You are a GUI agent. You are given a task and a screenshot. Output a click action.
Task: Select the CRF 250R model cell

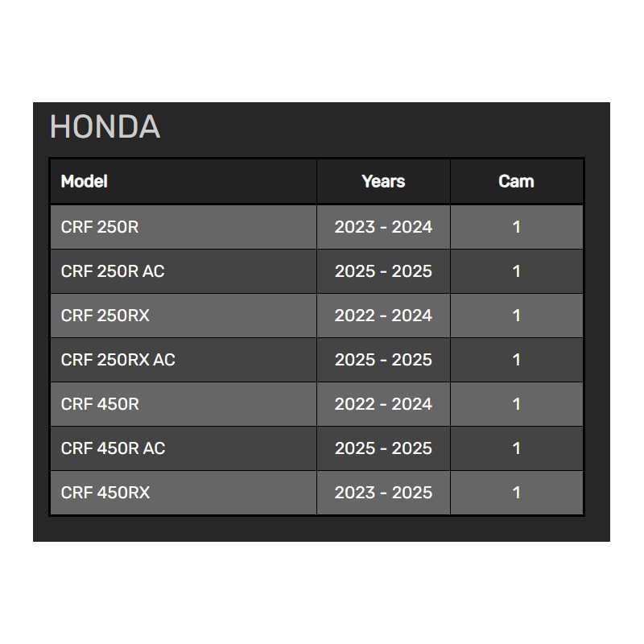100,227
